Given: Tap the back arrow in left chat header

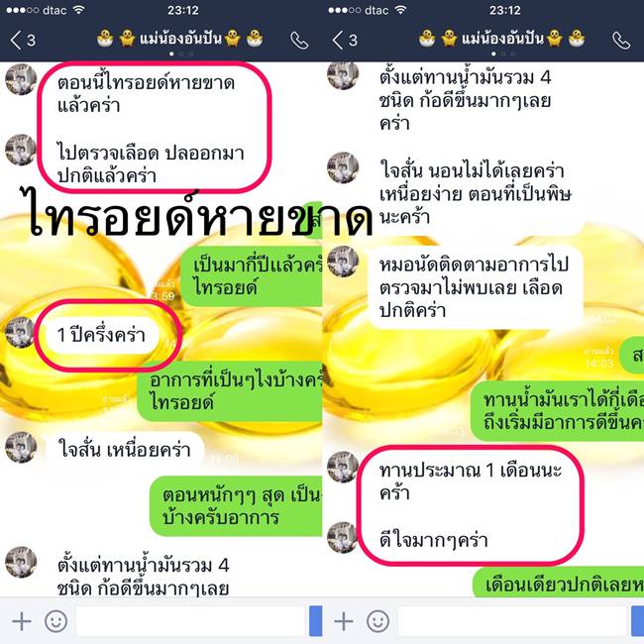Looking at the screenshot, I should pyautogui.click(x=16, y=41).
